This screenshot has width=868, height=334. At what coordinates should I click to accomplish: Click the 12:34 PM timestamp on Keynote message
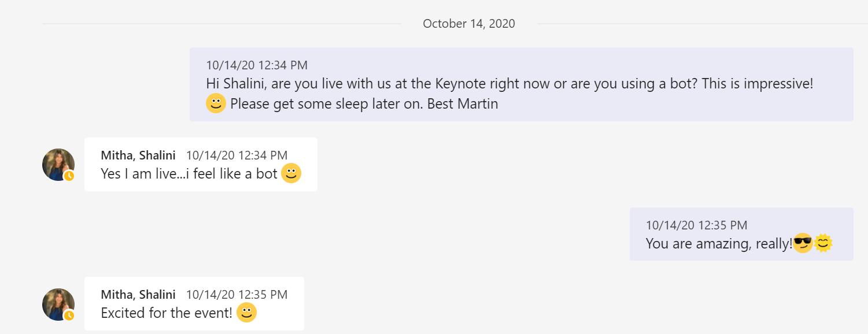257,65
